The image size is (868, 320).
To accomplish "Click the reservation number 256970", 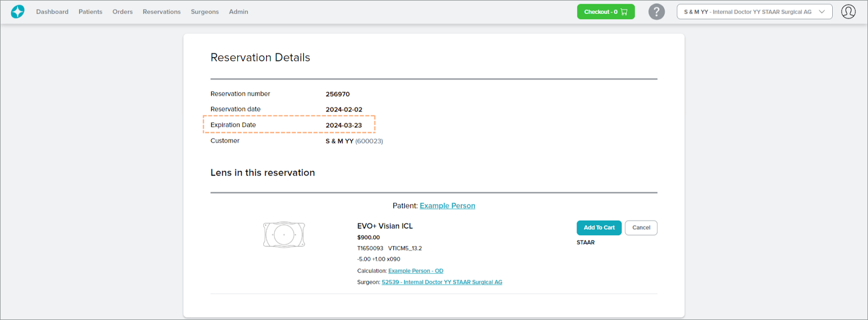I will coord(338,94).
